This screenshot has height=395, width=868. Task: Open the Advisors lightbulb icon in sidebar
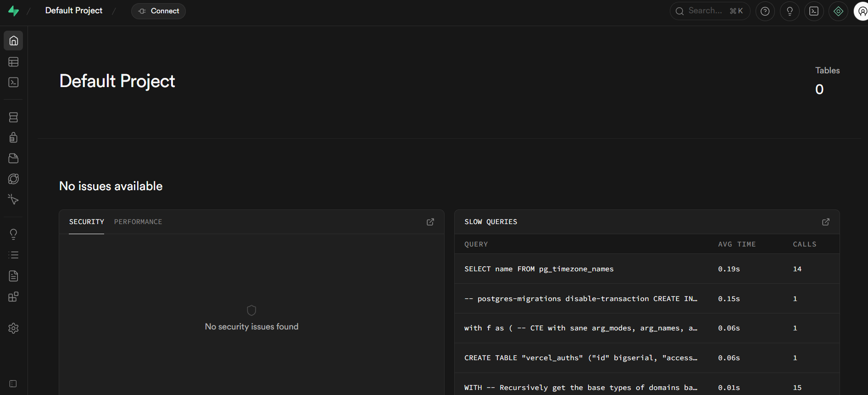14,234
